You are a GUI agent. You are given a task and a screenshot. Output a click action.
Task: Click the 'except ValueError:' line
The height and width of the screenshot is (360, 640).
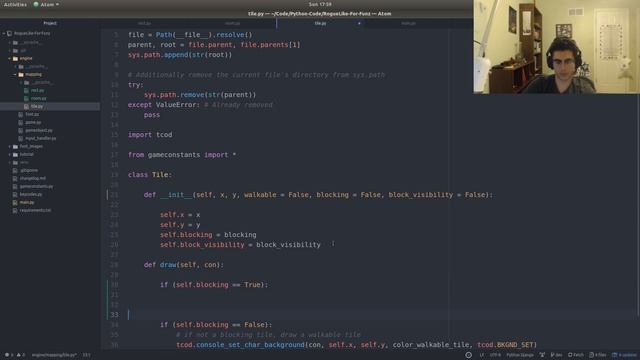(164, 105)
